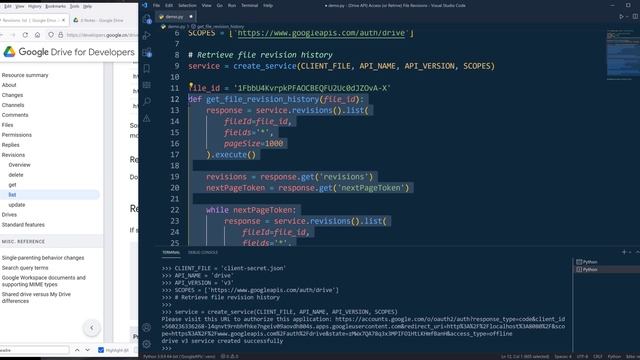
Task: Click the unsaved dot on the demo.py tab
Action: 191,17
